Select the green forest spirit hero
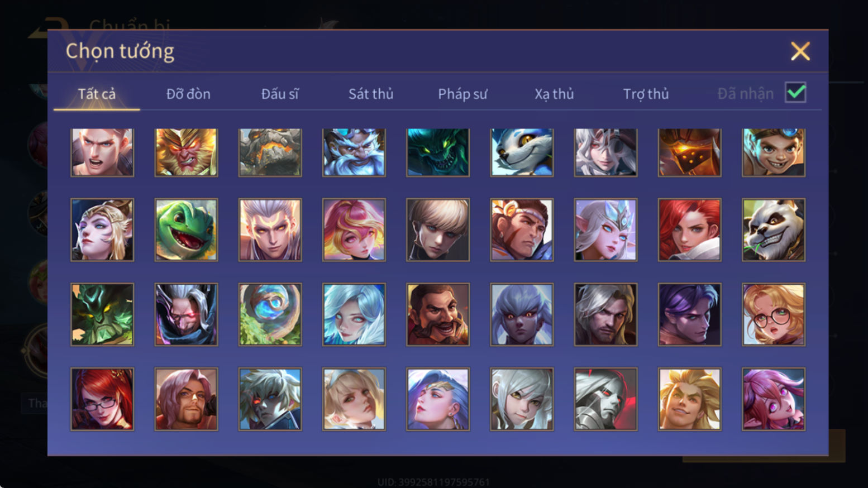Image resolution: width=868 pixels, height=488 pixels. pyautogui.click(x=102, y=314)
